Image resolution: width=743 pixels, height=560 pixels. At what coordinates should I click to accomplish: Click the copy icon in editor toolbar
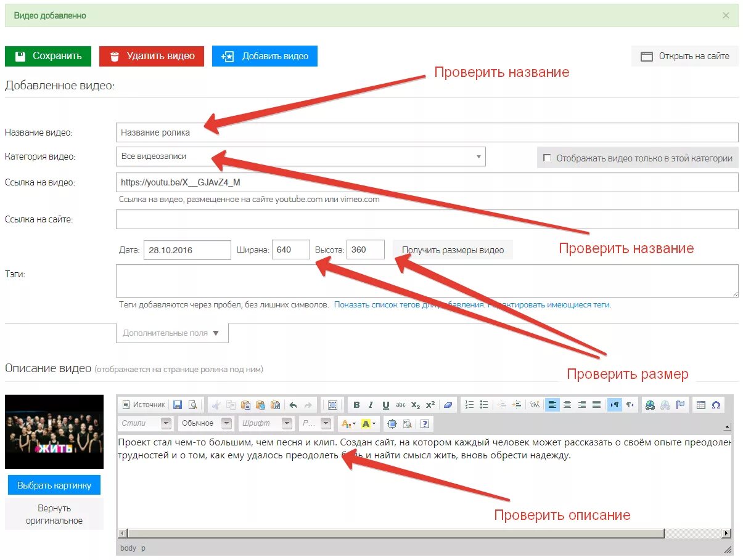coord(231,405)
